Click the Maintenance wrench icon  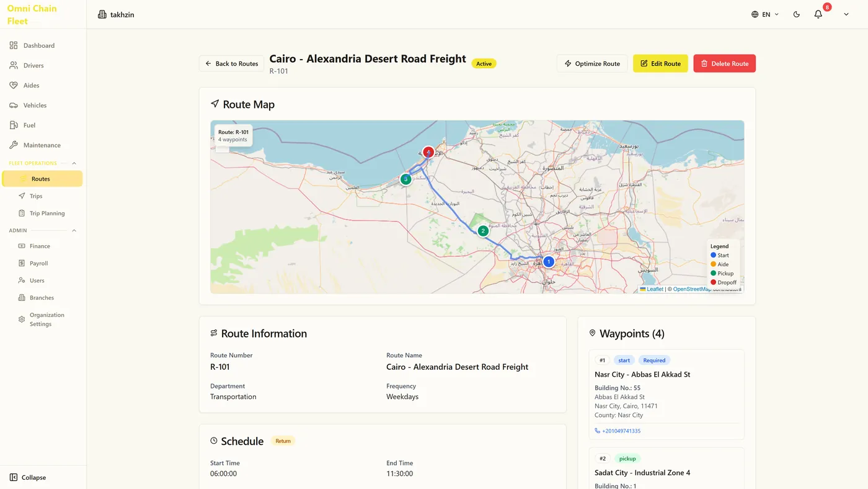tap(14, 145)
